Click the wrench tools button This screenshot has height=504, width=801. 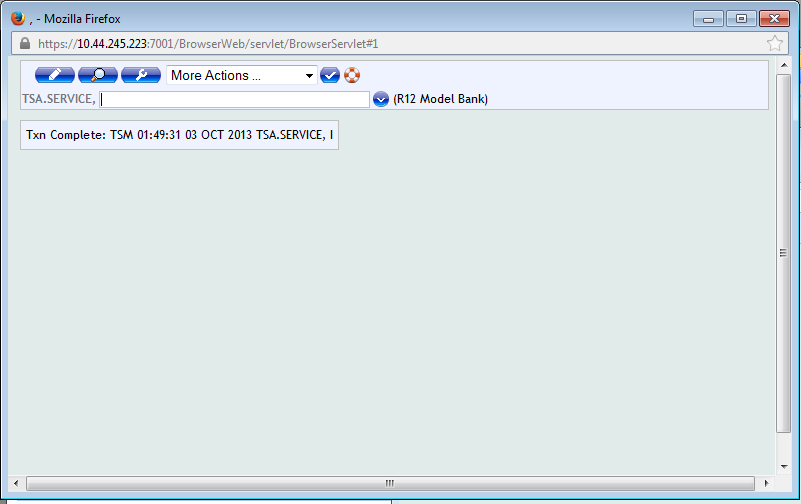click(141, 75)
